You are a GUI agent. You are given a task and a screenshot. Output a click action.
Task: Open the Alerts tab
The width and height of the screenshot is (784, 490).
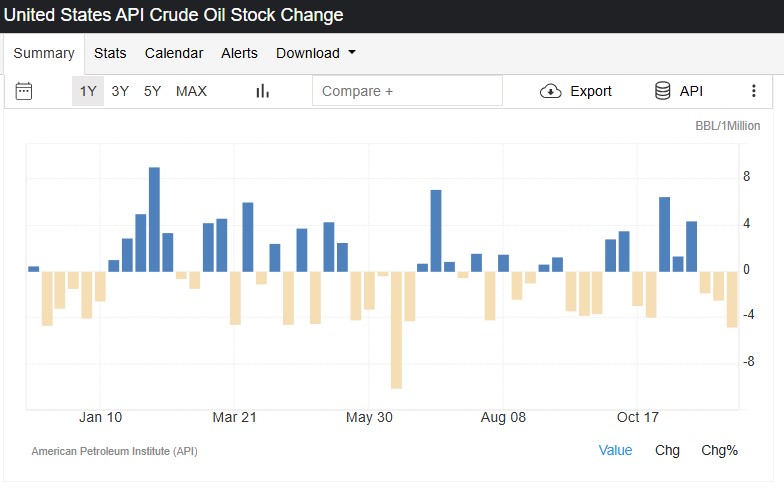tap(239, 53)
